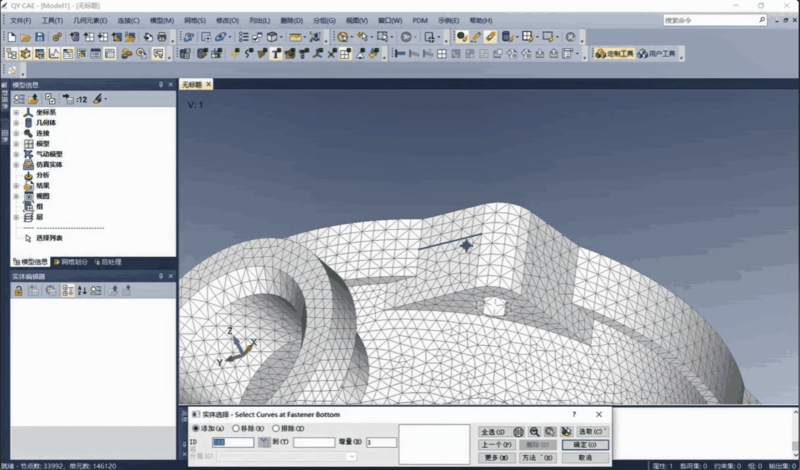Image resolution: width=800 pixels, height=470 pixels.
Task: Click the New file icon in toolbar
Action: pyautogui.click(x=11, y=37)
